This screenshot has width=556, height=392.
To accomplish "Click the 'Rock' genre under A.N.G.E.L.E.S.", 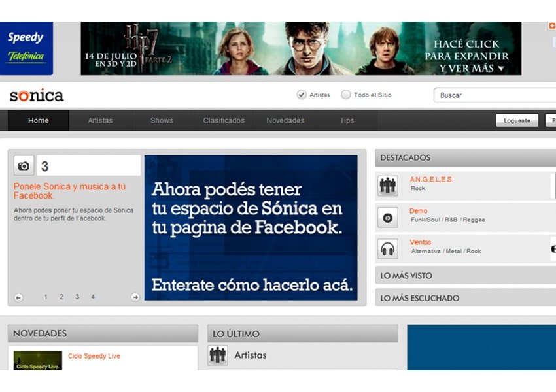I will click(x=418, y=188).
